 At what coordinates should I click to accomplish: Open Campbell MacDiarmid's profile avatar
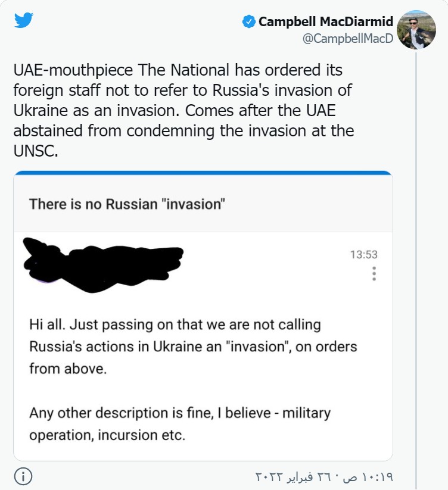pyautogui.click(x=416, y=29)
